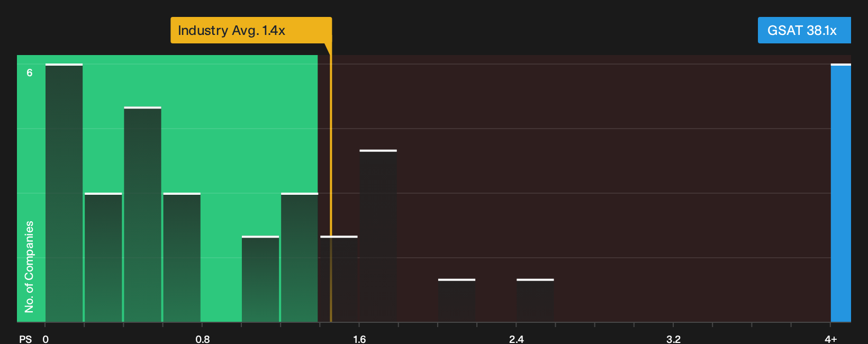Screen dimensions: 868x344
Task: Select the five-company bar before 0.8
Action: [142, 214]
